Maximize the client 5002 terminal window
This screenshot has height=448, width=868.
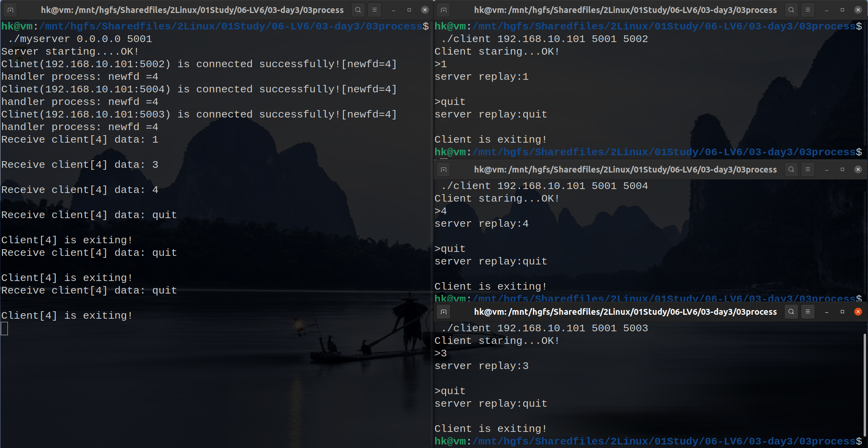pos(842,10)
